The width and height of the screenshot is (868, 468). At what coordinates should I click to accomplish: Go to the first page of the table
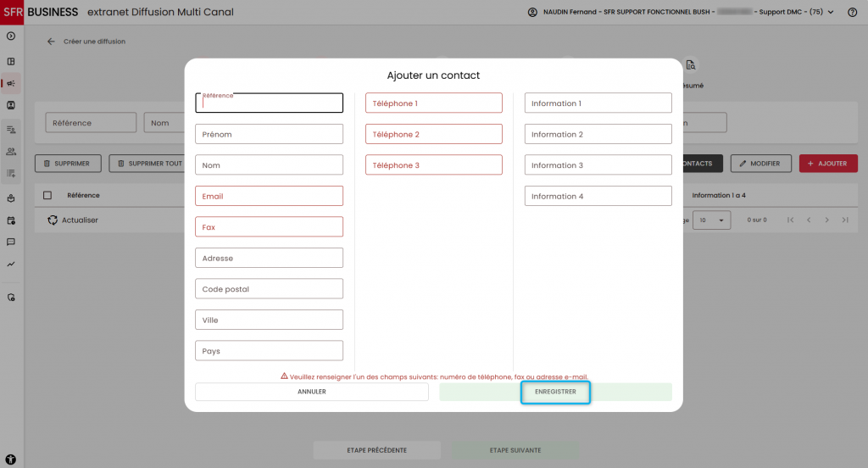tap(791, 220)
